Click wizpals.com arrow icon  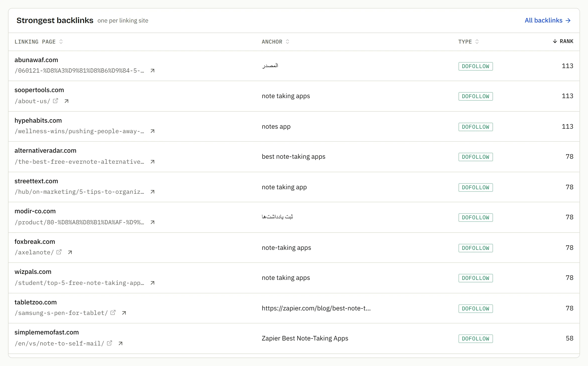(x=152, y=283)
